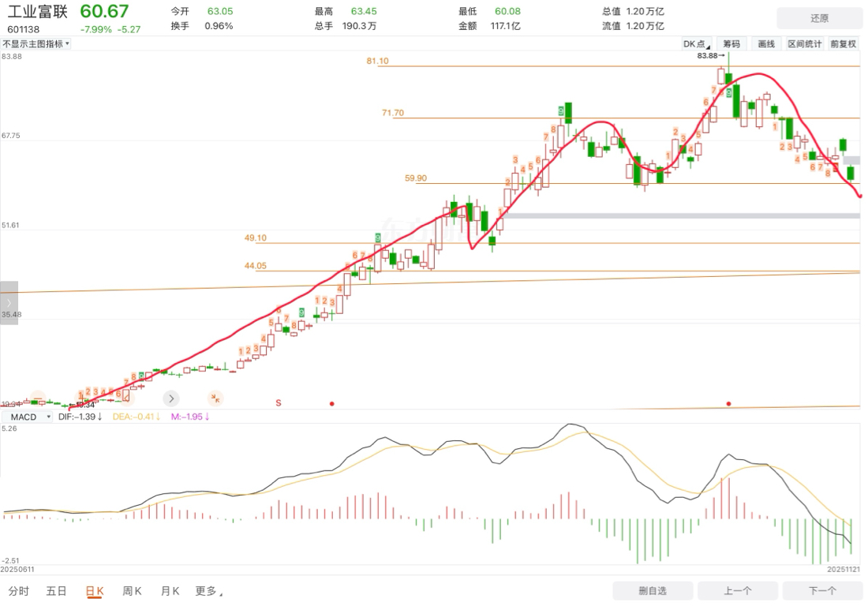Open the DK点 dropdown
This screenshot has width=868, height=606.
point(697,43)
